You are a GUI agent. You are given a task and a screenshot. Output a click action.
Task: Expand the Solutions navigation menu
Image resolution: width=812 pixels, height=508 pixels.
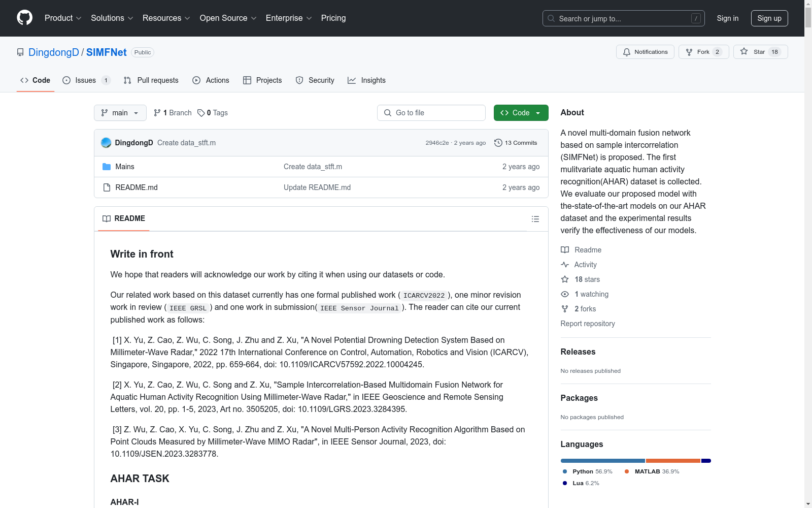pos(112,18)
